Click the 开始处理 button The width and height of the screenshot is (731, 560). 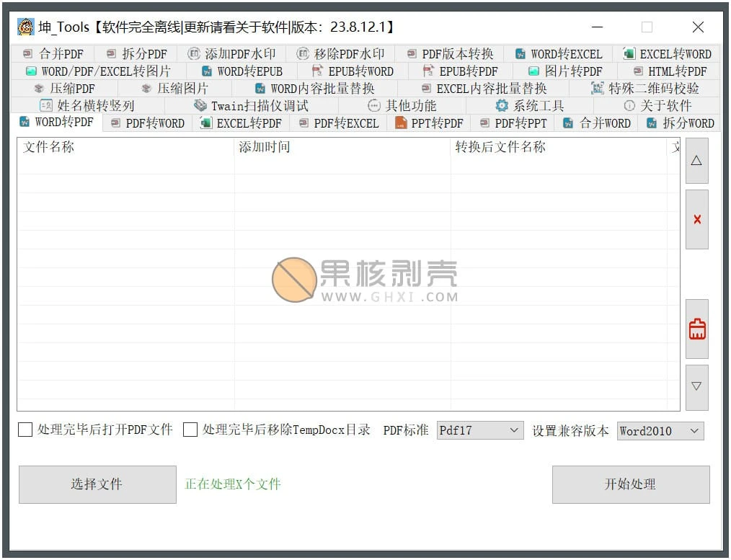click(x=631, y=484)
